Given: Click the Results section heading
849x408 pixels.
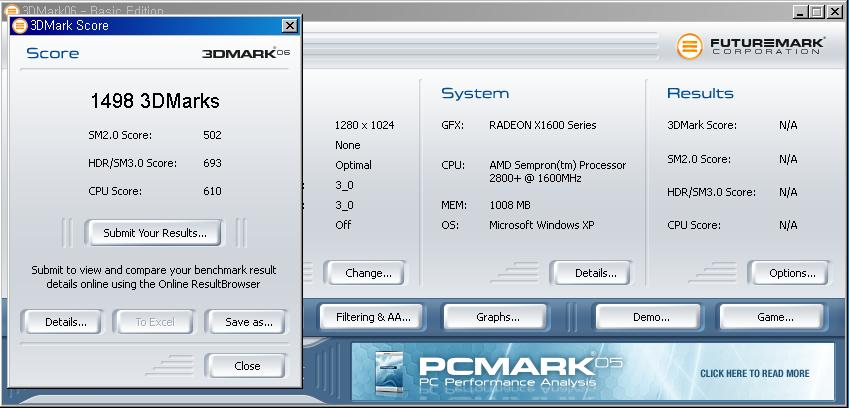Looking at the screenshot, I should (x=700, y=93).
